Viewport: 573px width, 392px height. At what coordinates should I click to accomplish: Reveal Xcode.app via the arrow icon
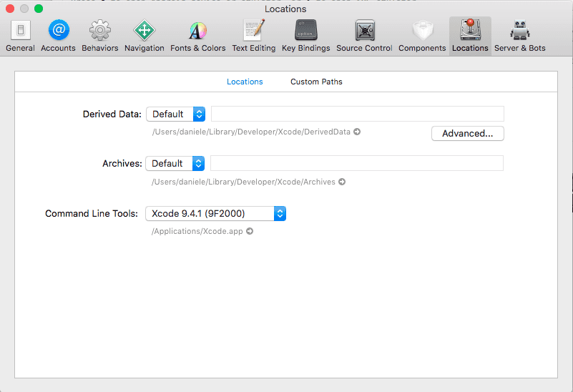[250, 231]
